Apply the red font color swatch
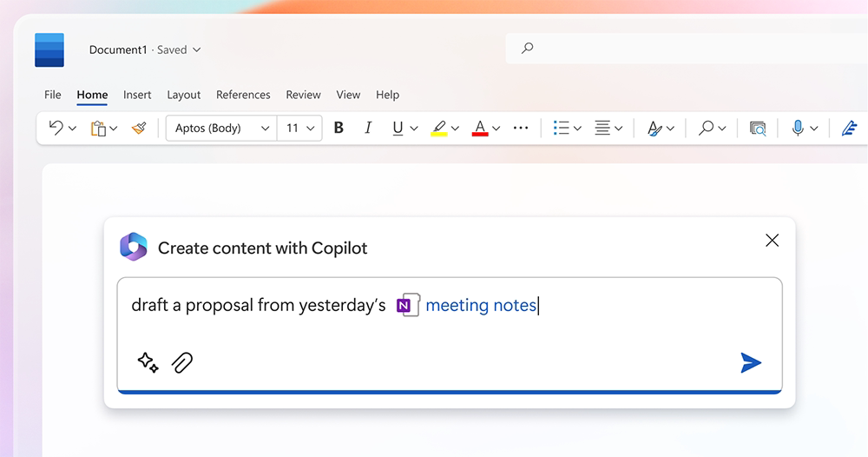Screen dimensions: 868x457 [480, 129]
